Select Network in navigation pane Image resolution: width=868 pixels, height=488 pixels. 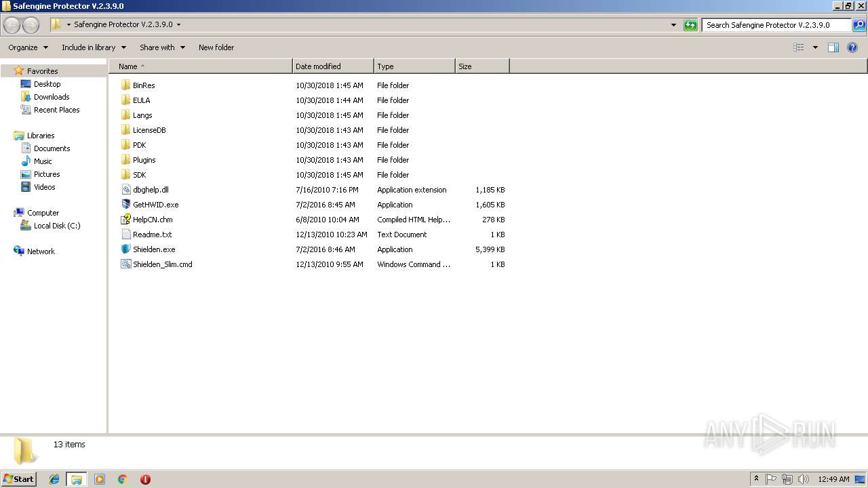tap(41, 251)
